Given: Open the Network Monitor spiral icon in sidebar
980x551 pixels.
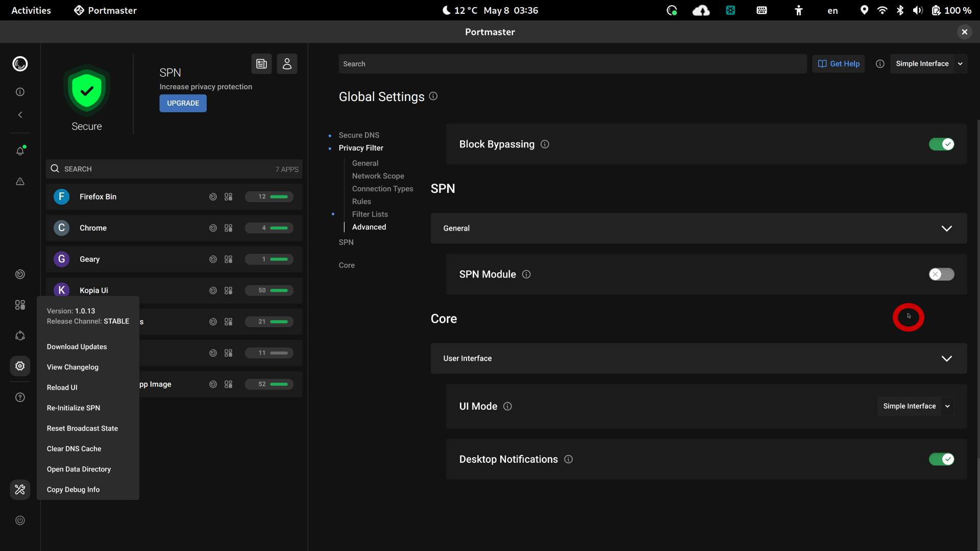Looking at the screenshot, I should (x=20, y=274).
